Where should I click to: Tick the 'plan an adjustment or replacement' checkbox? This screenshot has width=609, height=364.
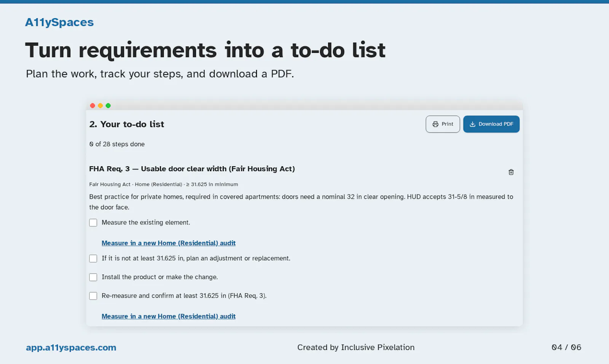(x=93, y=258)
